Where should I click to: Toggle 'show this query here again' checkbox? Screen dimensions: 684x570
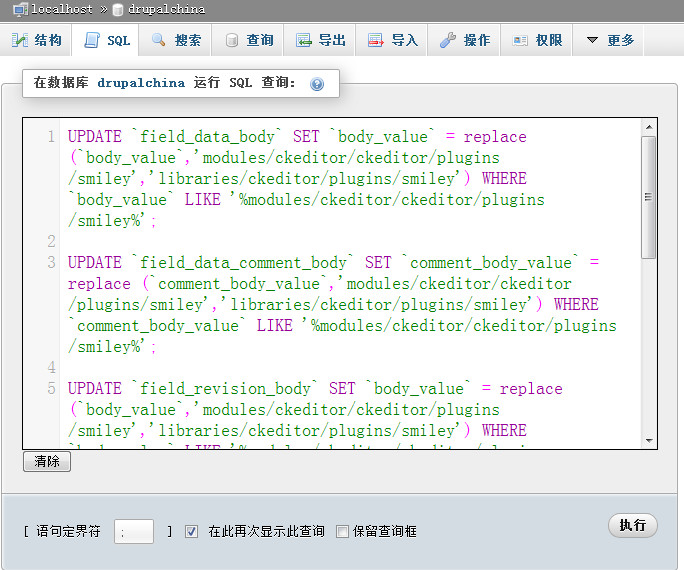192,531
